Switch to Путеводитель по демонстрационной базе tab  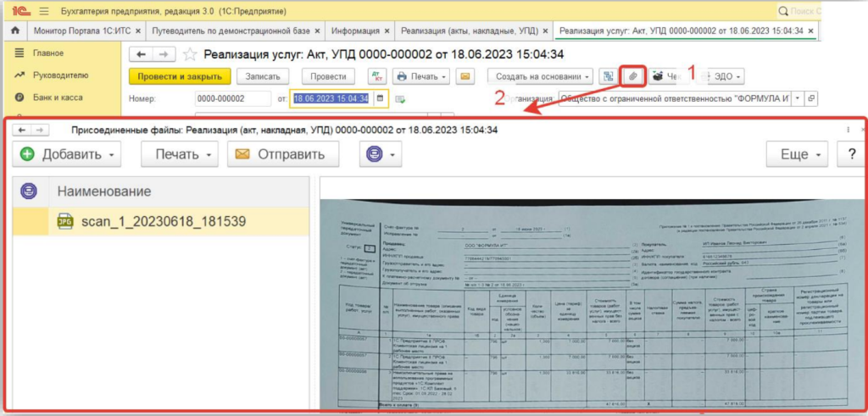click(231, 31)
